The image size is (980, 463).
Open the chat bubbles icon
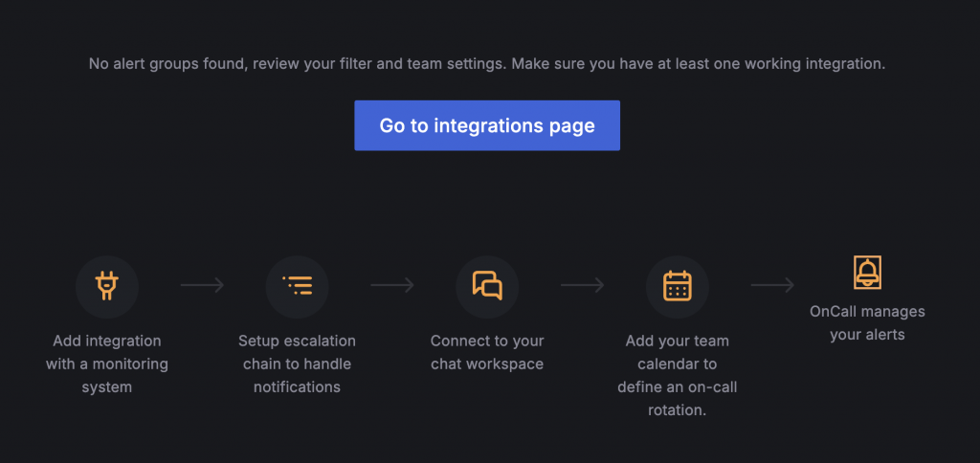click(x=487, y=285)
